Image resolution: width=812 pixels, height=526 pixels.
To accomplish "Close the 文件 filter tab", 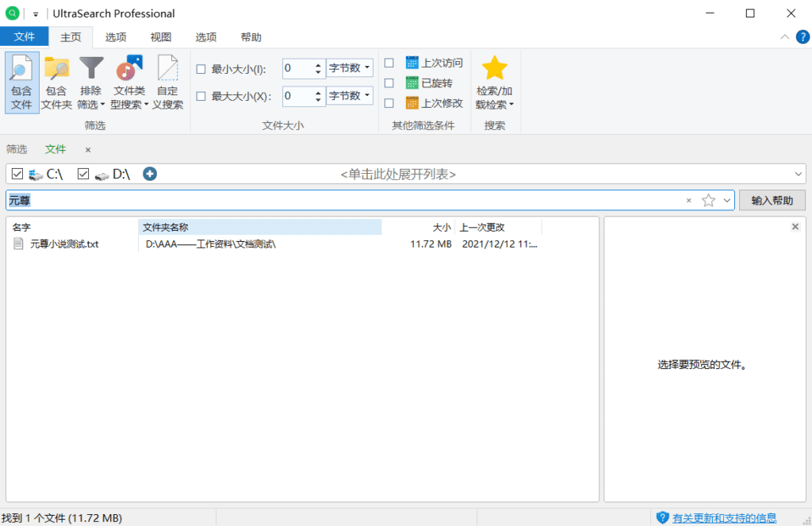I will [88, 150].
